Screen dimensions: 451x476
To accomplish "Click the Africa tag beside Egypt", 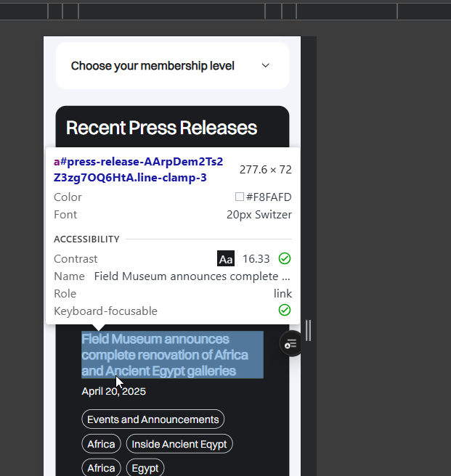I will tap(101, 468).
